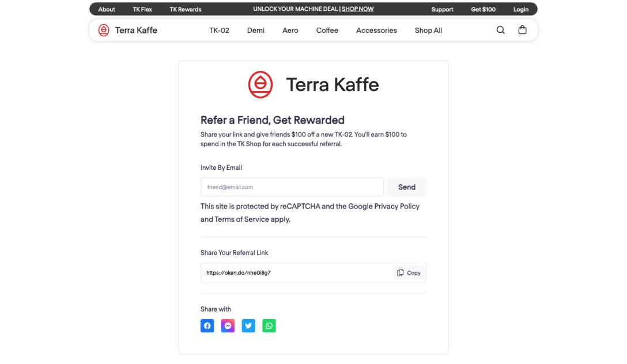Share referral on Twitter
The height and width of the screenshot is (364, 627).
[248, 326]
